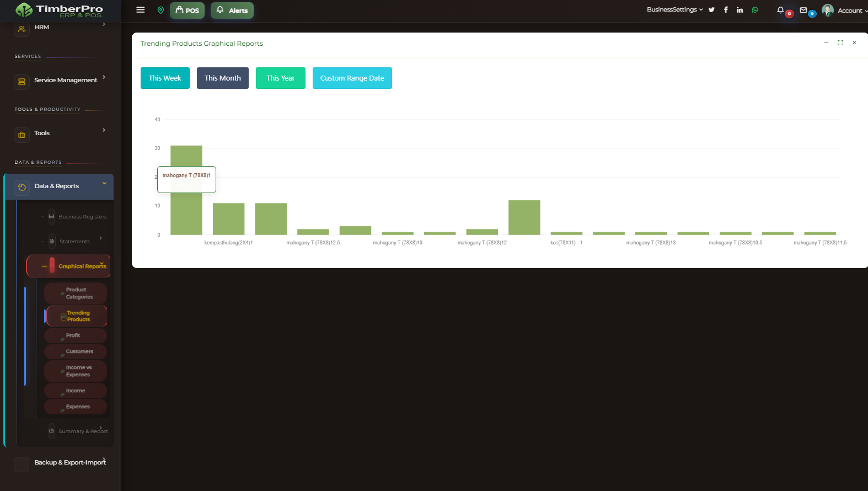
Task: Click the user avatar picture
Action: pyautogui.click(x=827, y=10)
